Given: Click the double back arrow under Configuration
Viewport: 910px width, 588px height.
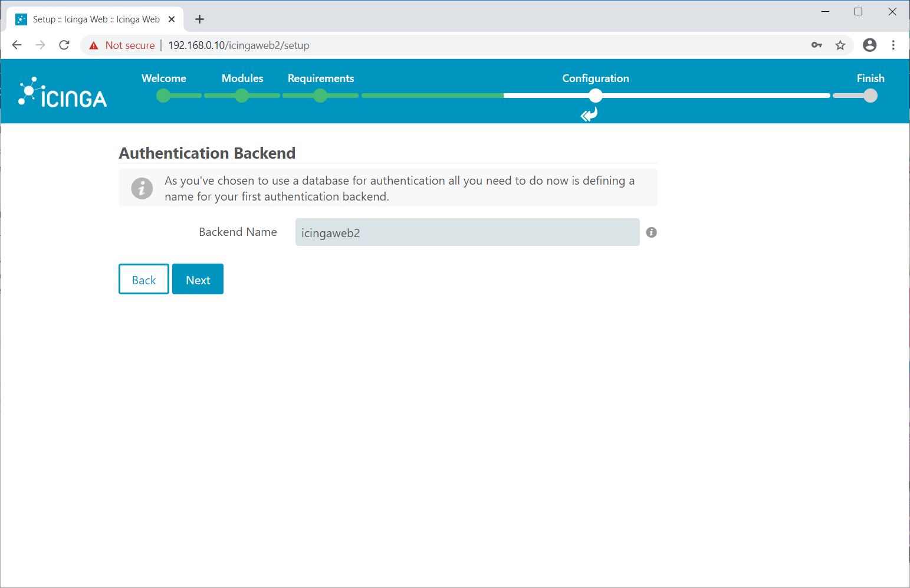Looking at the screenshot, I should (589, 114).
